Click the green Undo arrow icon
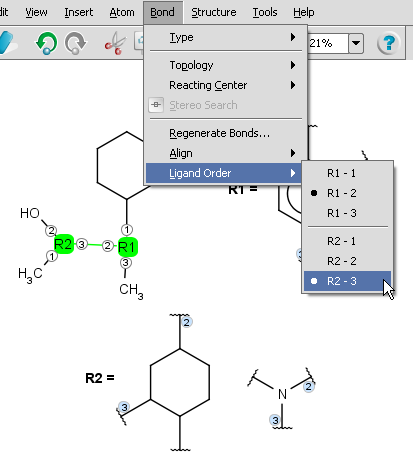This screenshot has width=413, height=465. tap(46, 43)
